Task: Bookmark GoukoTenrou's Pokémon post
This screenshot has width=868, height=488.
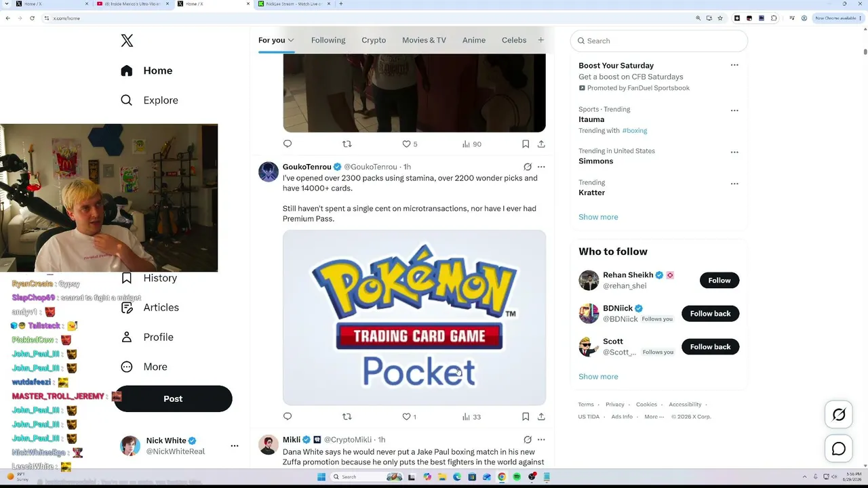Action: click(526, 416)
